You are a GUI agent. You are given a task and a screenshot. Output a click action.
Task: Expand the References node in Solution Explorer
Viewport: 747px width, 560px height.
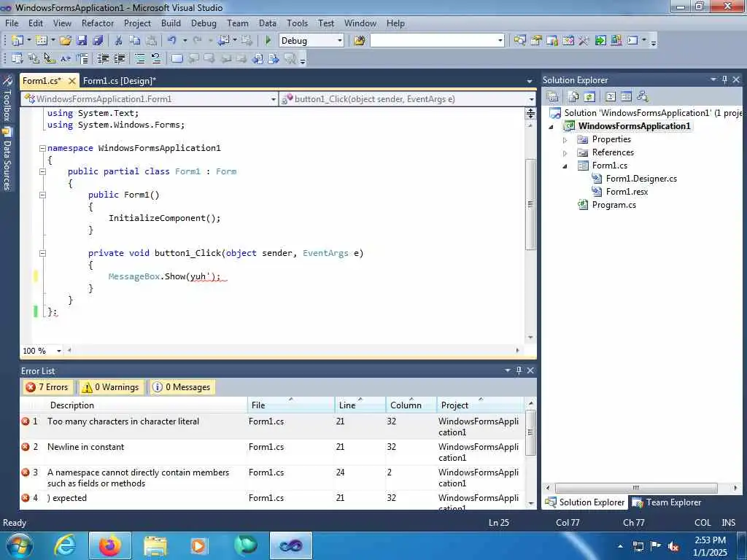point(565,153)
